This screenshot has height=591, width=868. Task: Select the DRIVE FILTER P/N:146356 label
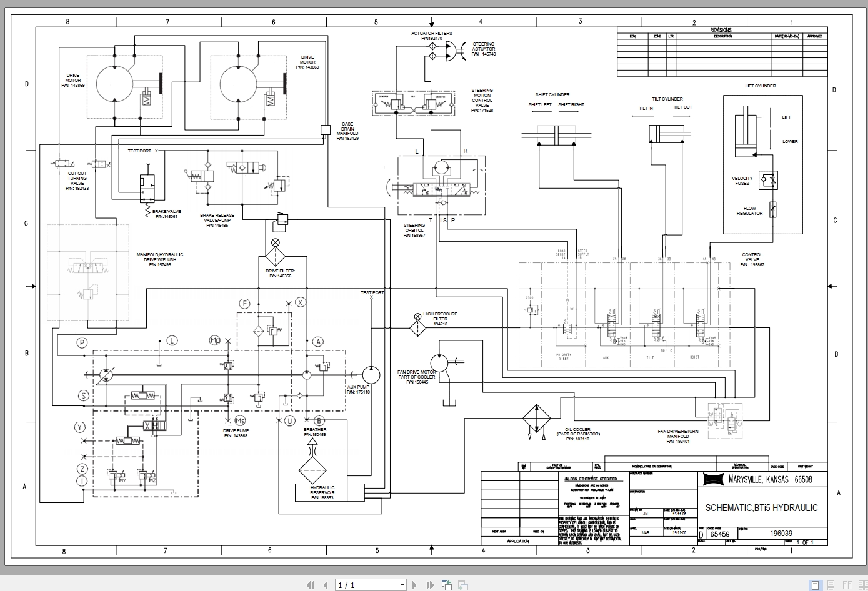[280, 273]
